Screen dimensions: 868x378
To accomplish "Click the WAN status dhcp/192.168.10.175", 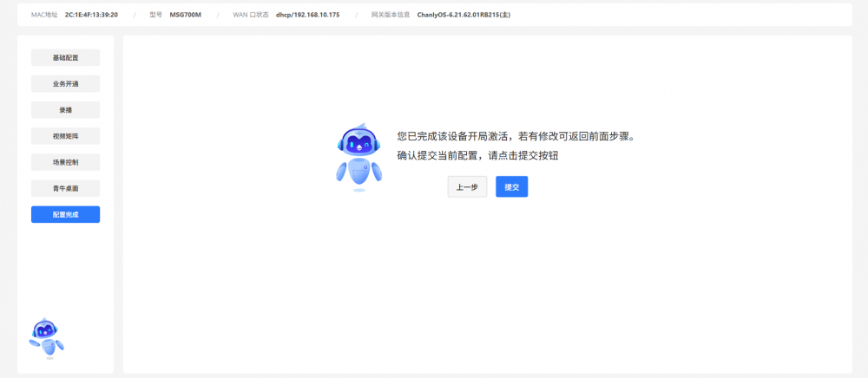I will [x=309, y=15].
